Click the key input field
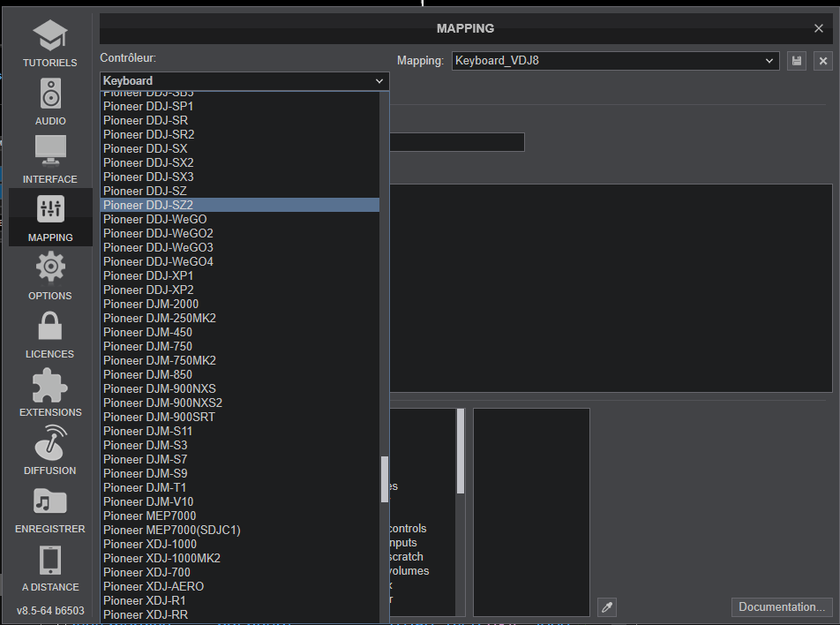Screen dimensions: 840x625 (456, 142)
